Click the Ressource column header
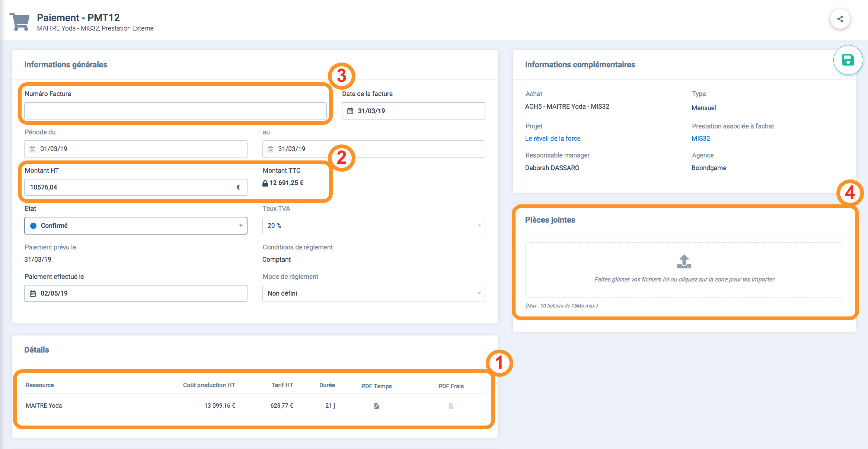Viewport: 868px width, 449px height. 40,385
